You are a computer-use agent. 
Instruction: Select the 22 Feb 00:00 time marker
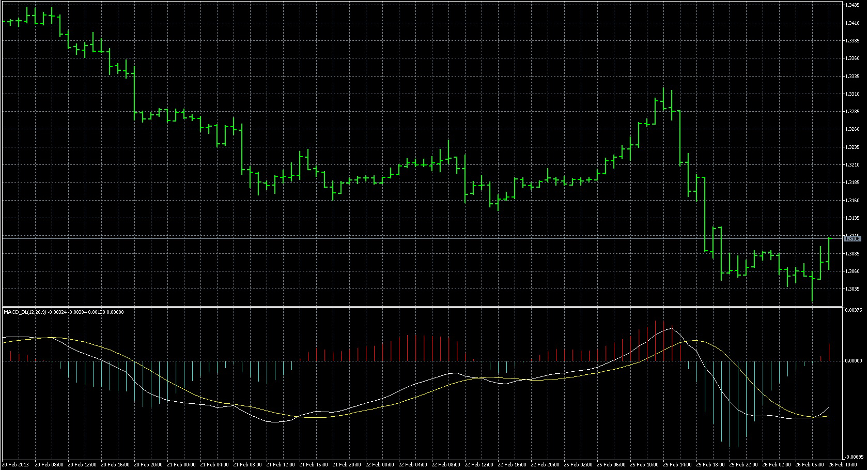[381, 465]
